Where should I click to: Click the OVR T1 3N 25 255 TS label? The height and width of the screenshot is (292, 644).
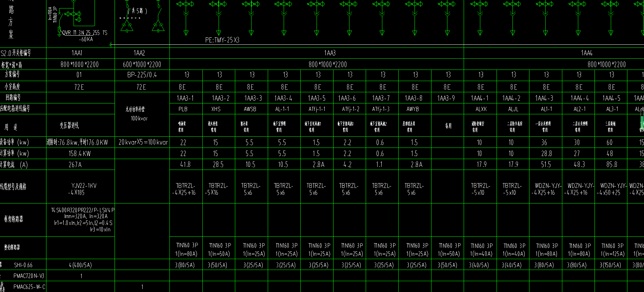[85, 33]
